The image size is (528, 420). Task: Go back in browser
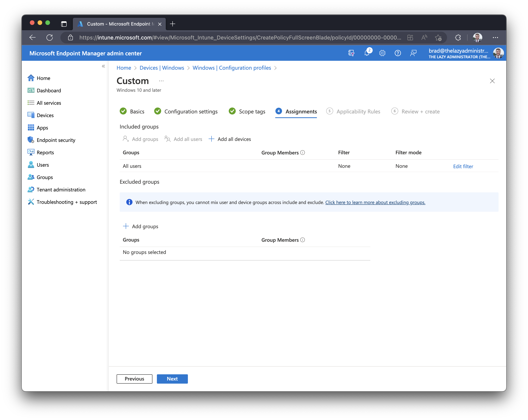33,37
